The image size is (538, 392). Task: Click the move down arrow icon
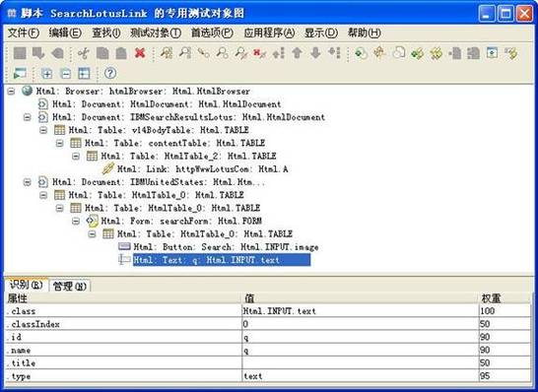coord(315,53)
